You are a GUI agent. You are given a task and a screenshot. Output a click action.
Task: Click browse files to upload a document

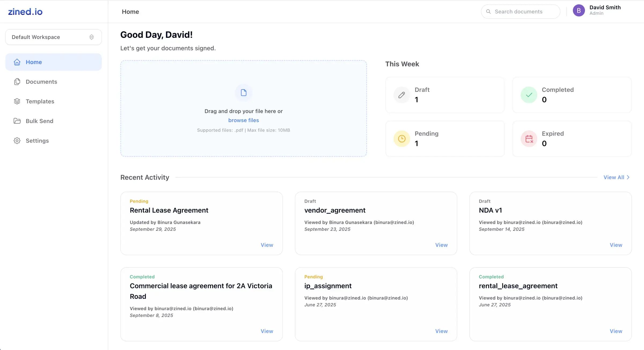click(243, 120)
